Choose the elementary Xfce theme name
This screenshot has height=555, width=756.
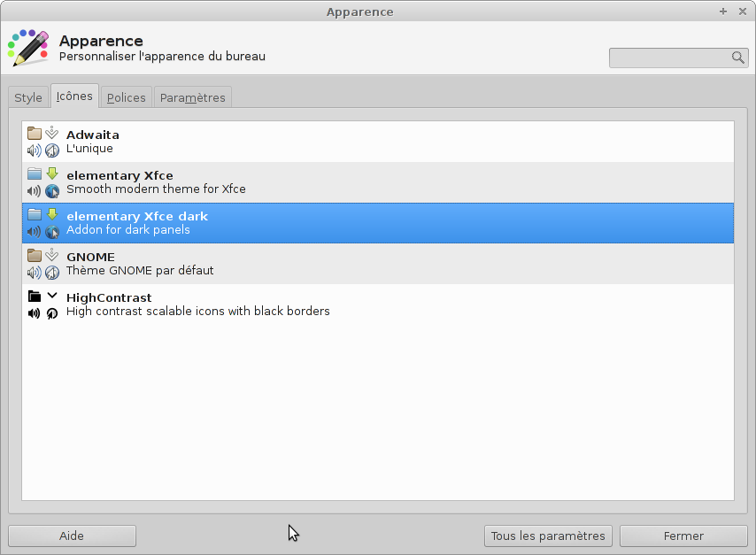[120, 175]
